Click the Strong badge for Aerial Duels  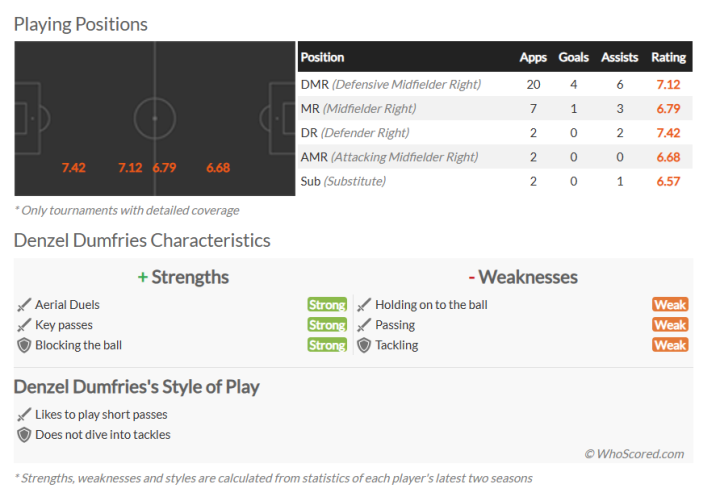327,305
